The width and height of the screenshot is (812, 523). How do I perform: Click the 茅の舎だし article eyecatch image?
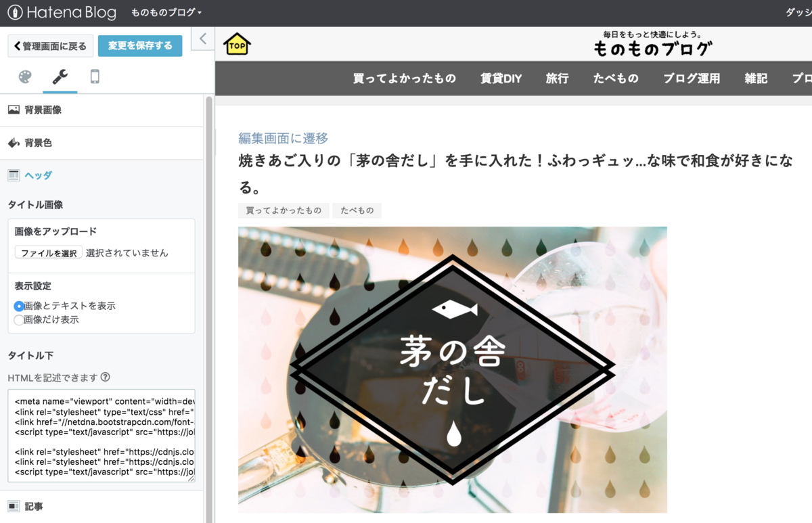pos(453,369)
